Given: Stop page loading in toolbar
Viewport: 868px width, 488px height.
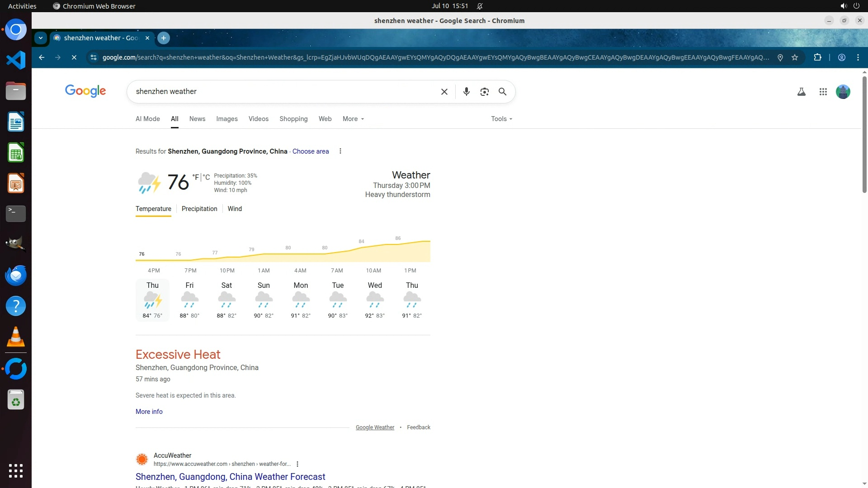Looking at the screenshot, I should [74, 57].
